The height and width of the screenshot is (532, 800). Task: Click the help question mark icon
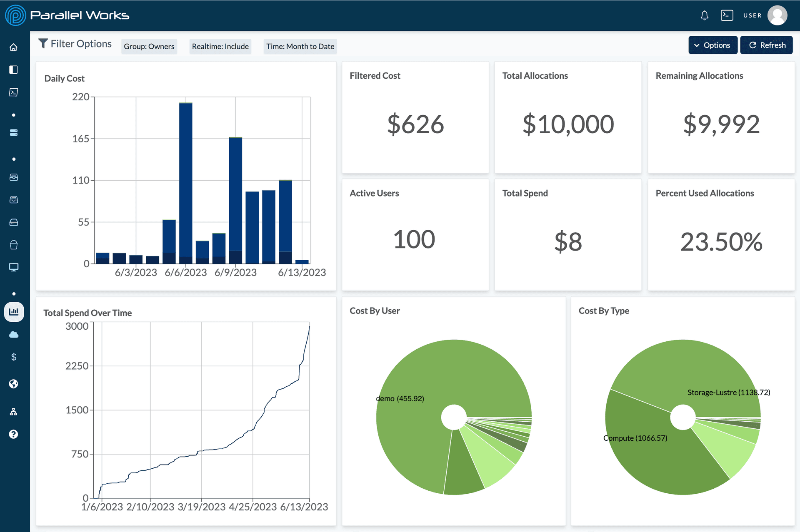14,434
